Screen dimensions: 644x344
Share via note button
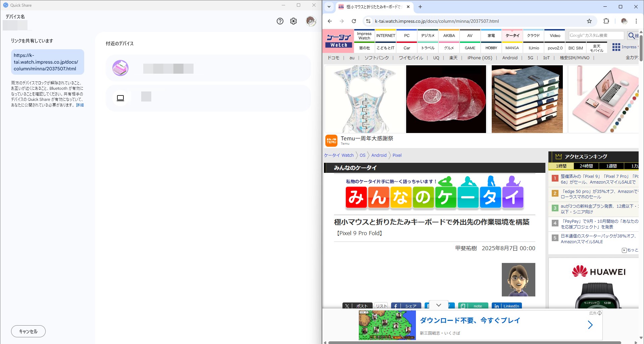click(x=473, y=306)
